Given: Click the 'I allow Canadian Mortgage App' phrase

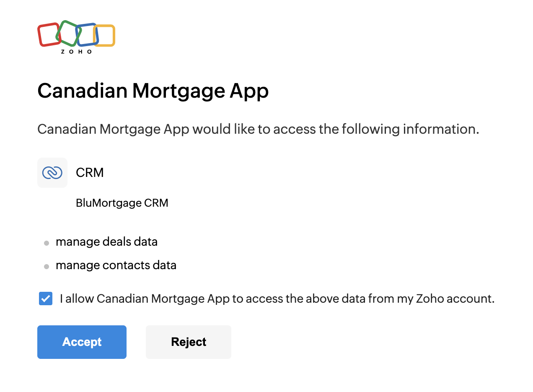Looking at the screenshot, I should (145, 299).
